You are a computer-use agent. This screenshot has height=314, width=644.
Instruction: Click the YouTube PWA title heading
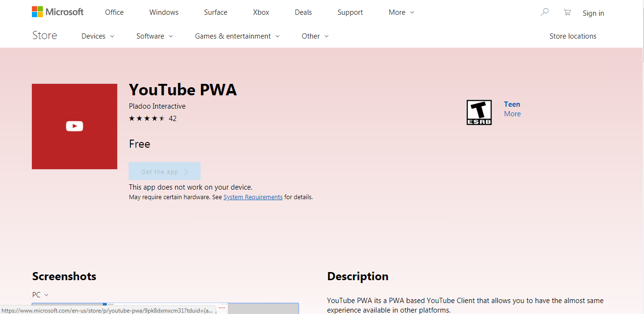click(183, 90)
